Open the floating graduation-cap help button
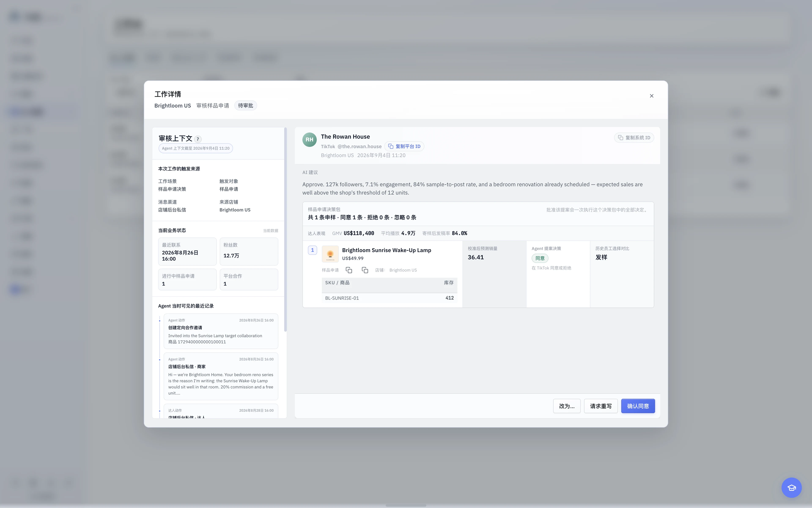This screenshot has height=508, width=812. (x=791, y=487)
